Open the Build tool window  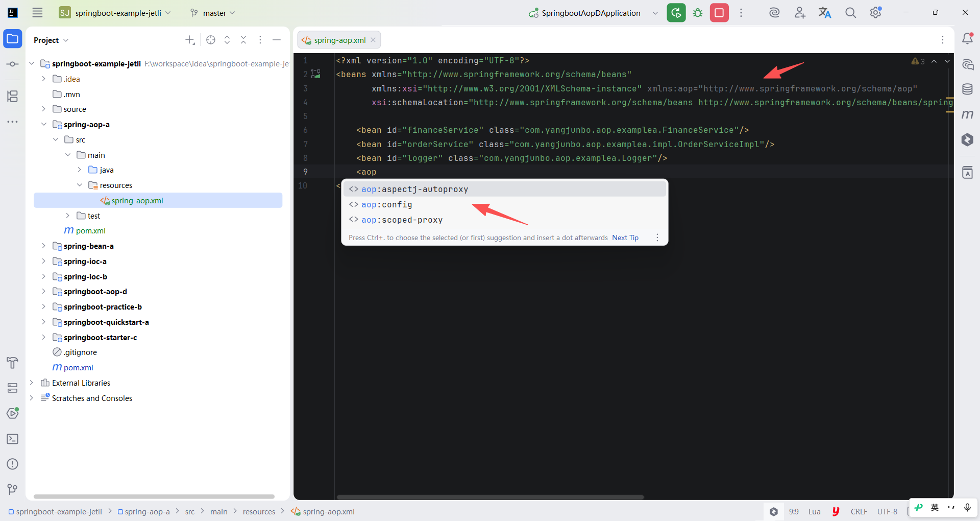[13, 363]
